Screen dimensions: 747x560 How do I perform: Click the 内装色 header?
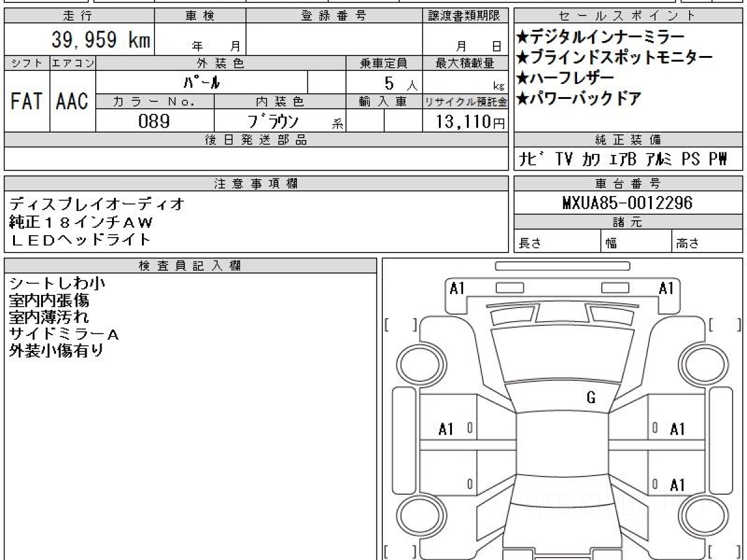click(x=280, y=101)
